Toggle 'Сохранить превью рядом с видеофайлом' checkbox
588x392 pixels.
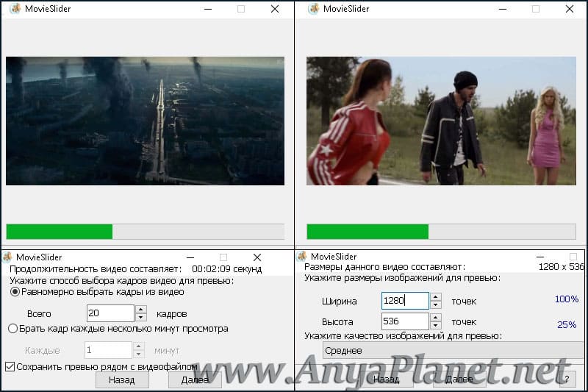[10, 366]
